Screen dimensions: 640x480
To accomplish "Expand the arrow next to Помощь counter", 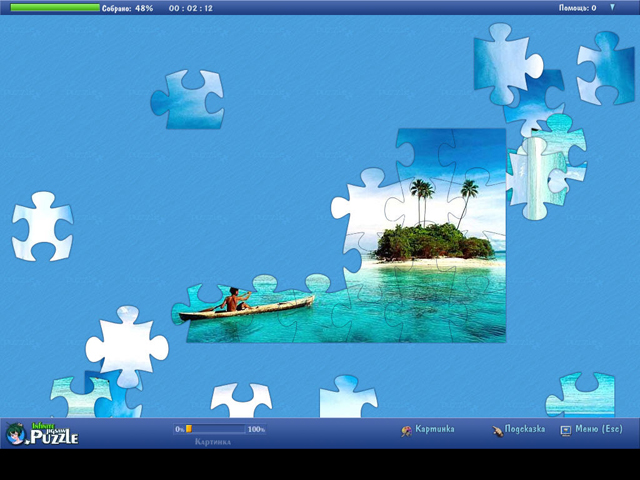I will pos(612,7).
